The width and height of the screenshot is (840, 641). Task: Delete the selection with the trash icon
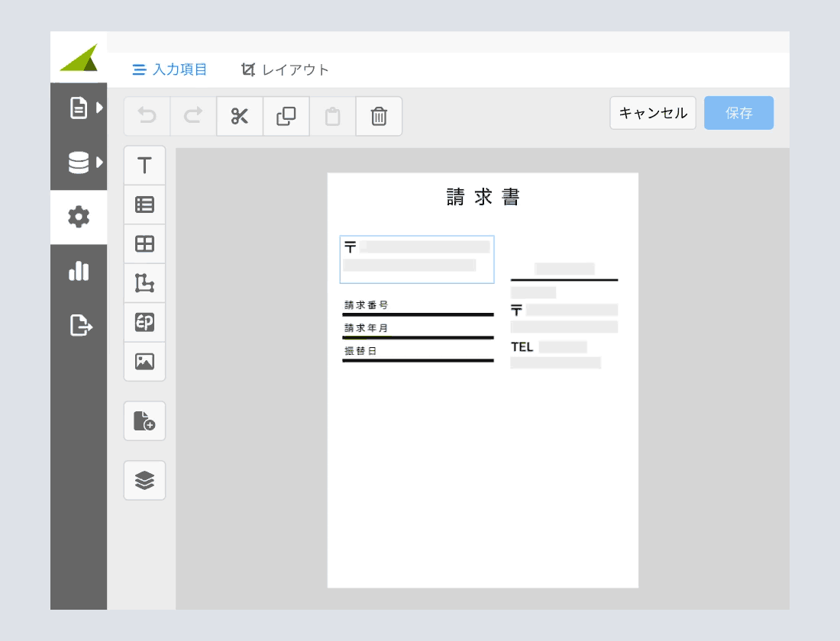tap(379, 116)
